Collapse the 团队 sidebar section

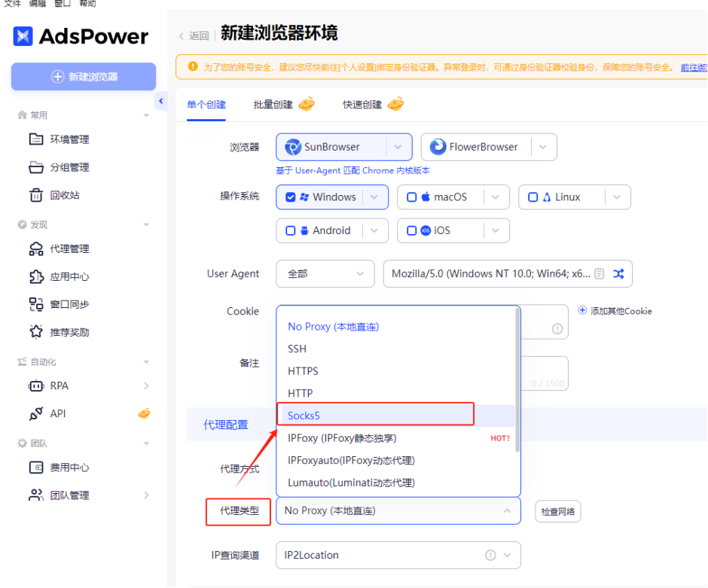click(146, 443)
